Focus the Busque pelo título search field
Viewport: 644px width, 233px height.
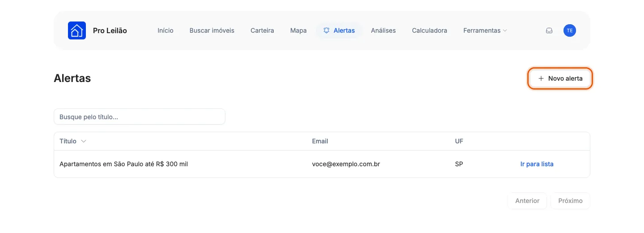(140, 116)
